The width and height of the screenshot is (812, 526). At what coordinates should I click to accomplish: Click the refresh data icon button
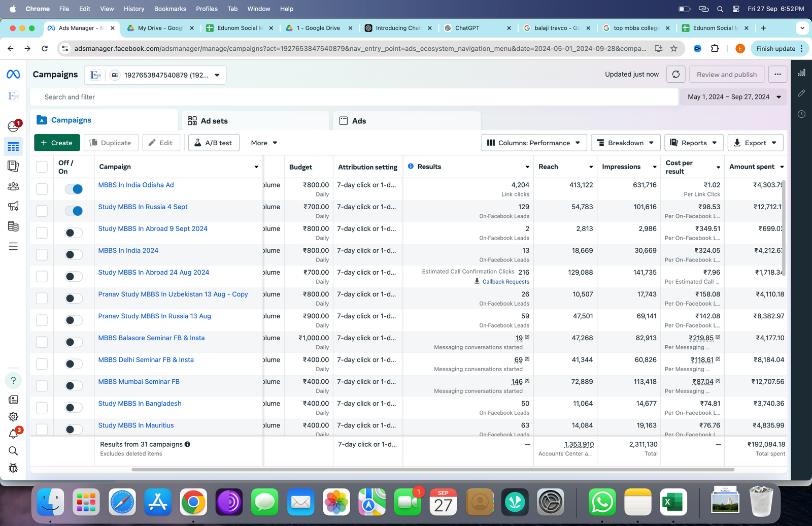point(675,75)
